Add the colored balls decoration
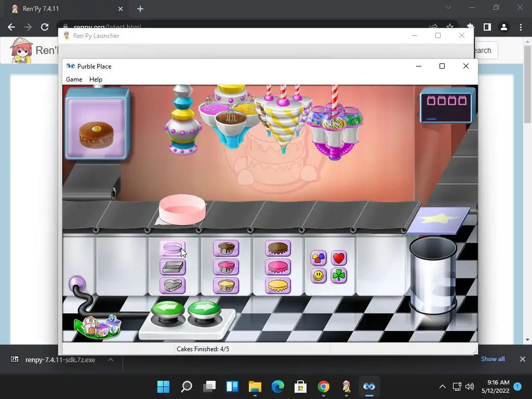The width and height of the screenshot is (532, 399). pyautogui.click(x=318, y=258)
